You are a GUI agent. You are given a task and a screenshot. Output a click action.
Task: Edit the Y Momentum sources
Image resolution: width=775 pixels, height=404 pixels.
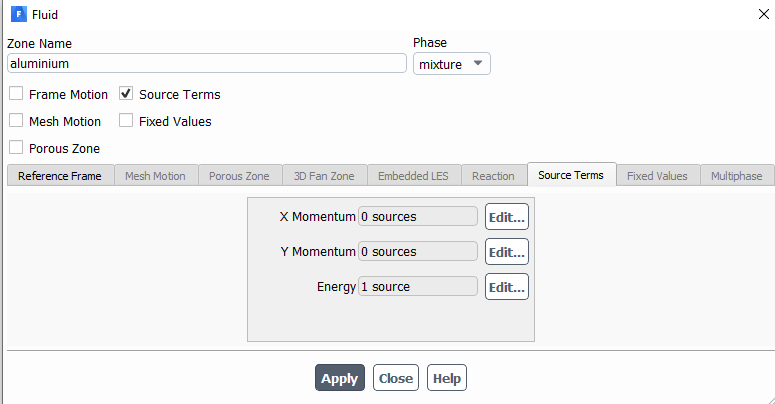(x=506, y=252)
